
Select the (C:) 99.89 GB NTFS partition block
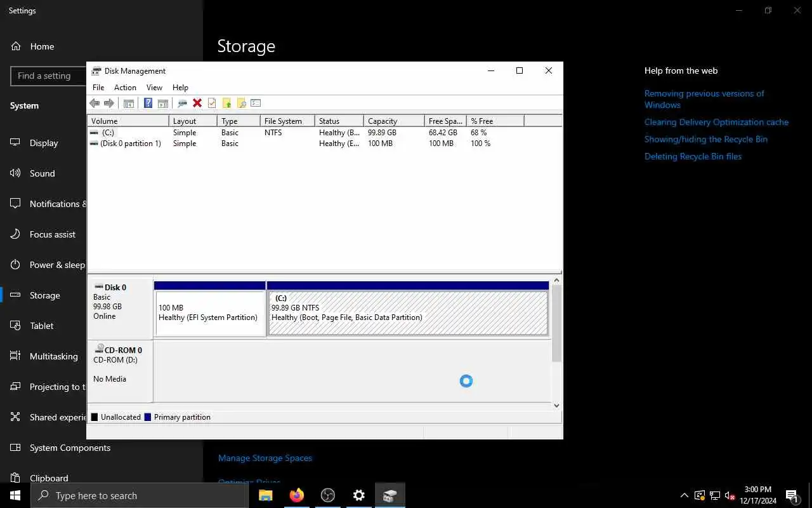coord(408,313)
